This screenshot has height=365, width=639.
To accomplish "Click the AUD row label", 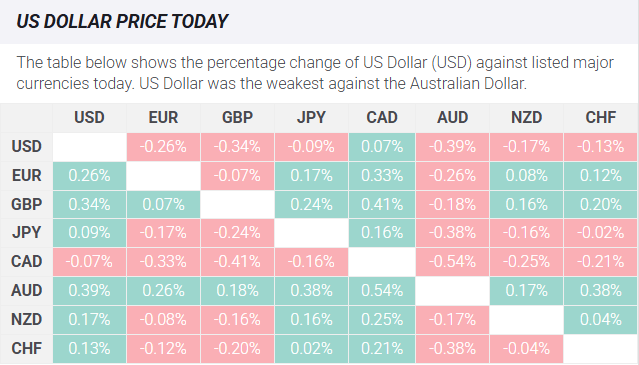I will click(26, 291).
